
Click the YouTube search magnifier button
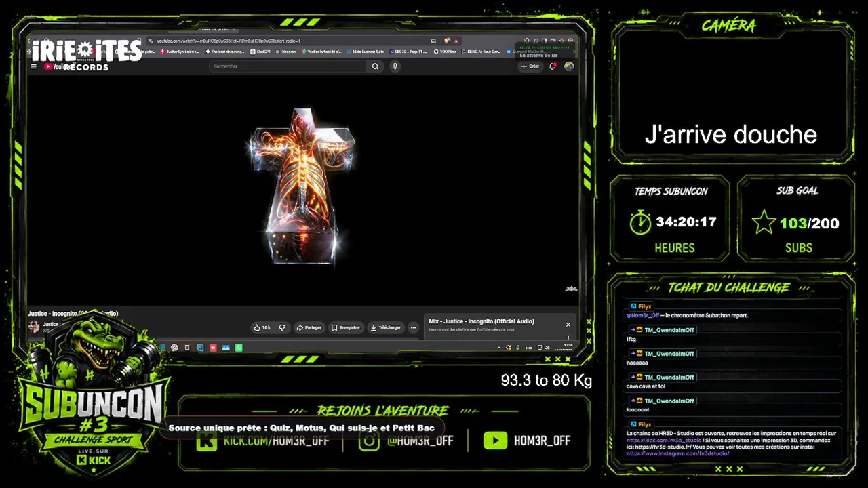click(375, 66)
